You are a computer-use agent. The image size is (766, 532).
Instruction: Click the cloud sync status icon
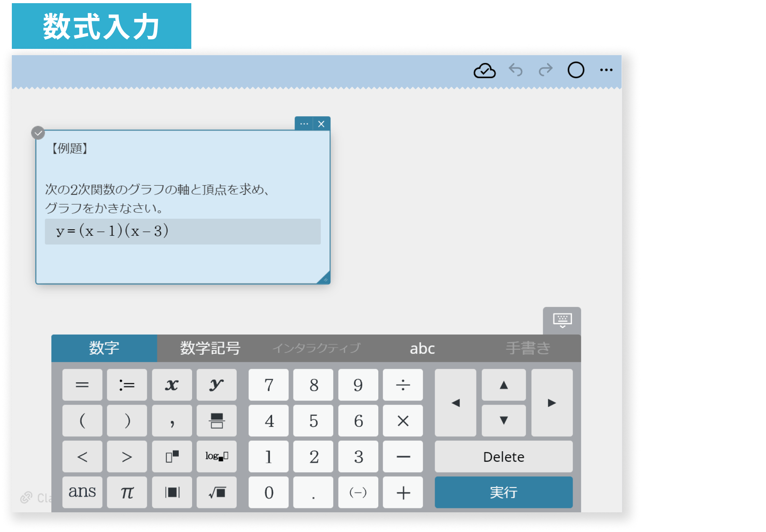[x=484, y=71]
